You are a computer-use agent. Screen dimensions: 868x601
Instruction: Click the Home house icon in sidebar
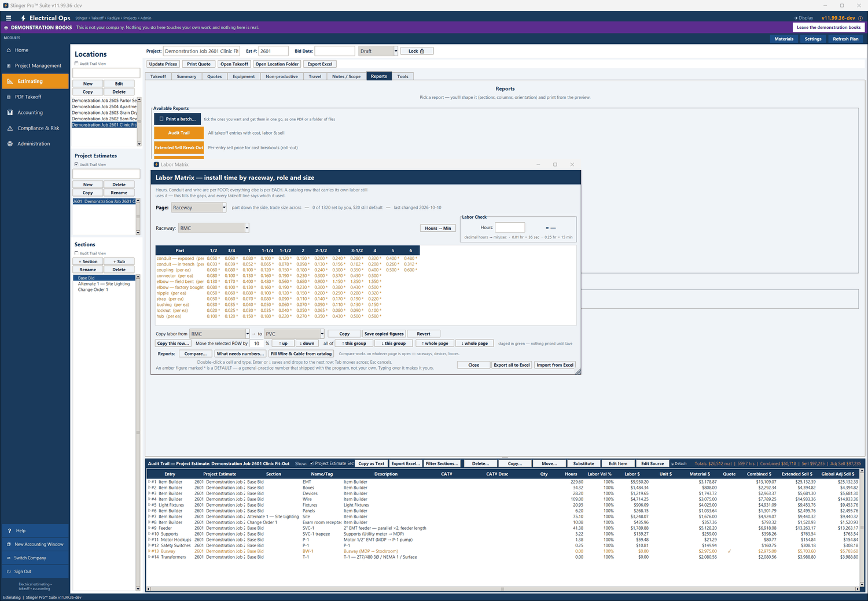tap(9, 50)
